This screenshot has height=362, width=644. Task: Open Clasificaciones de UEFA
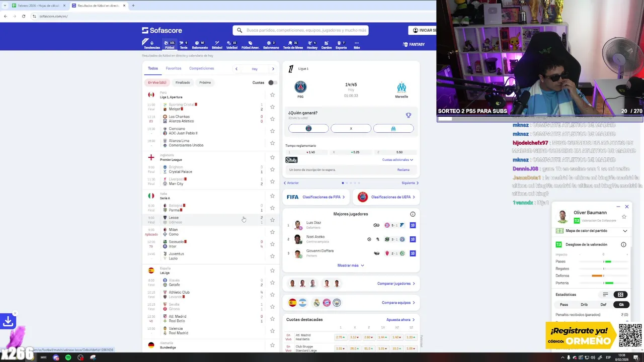tap(387, 197)
